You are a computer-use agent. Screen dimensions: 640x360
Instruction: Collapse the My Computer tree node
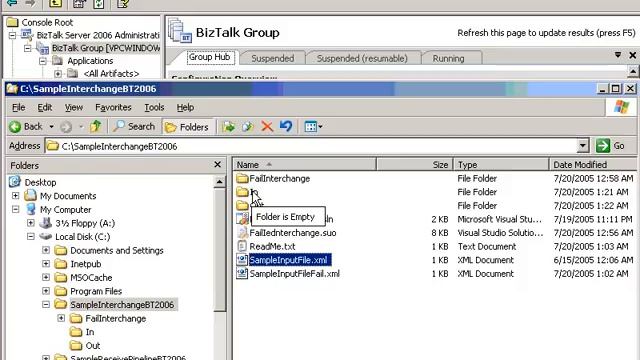16,209
